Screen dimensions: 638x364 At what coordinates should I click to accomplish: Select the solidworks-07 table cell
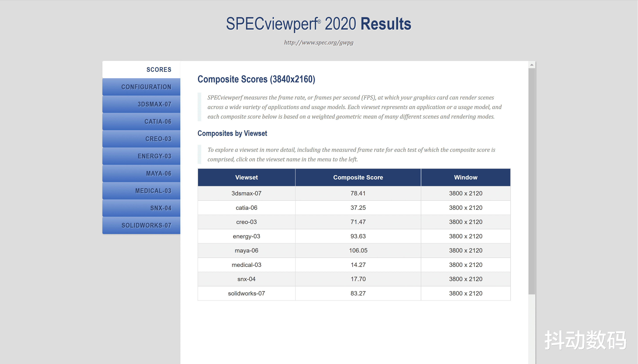[x=247, y=293]
